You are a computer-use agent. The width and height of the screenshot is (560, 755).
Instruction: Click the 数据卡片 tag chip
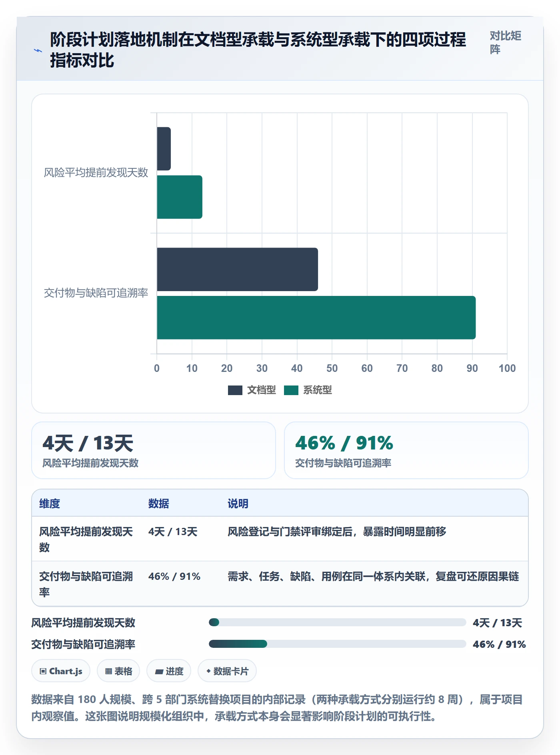tap(227, 671)
